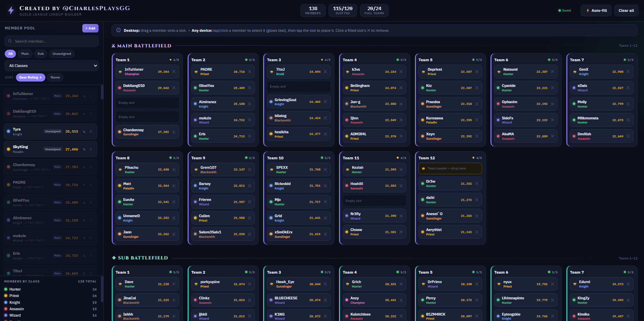Screen dimensions: 644x321
Task: Select Team Leader drop slot in Team 12
Action: tap(450, 168)
